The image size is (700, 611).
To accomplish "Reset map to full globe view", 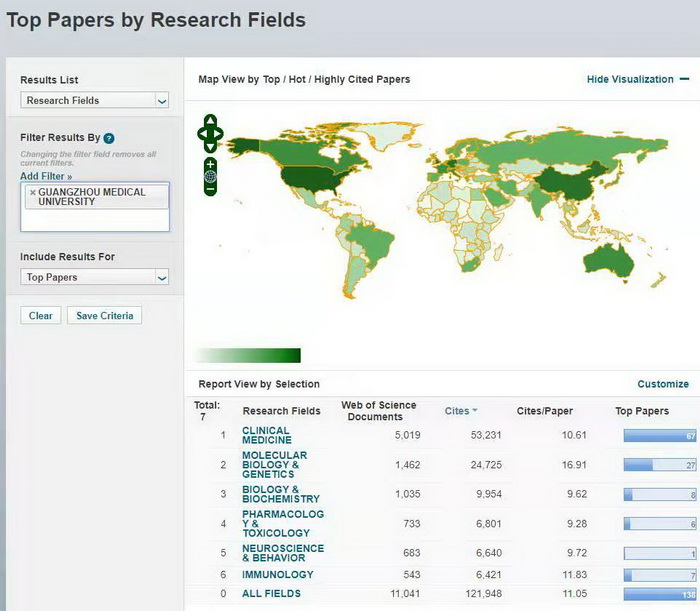I will click(x=210, y=176).
